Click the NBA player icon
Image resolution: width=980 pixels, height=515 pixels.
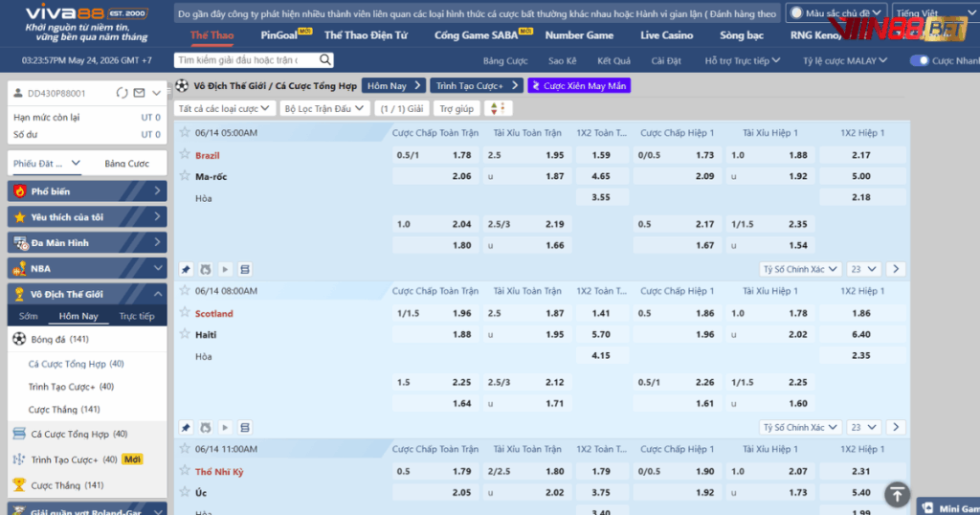[x=19, y=268]
